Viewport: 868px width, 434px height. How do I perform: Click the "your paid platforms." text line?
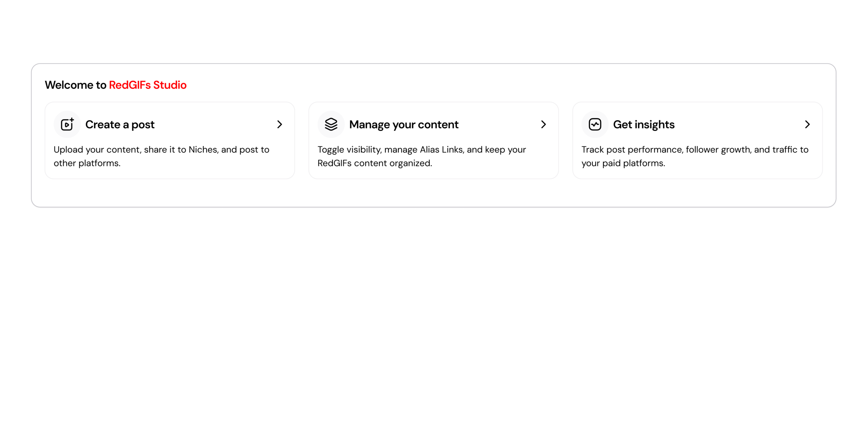[623, 163]
